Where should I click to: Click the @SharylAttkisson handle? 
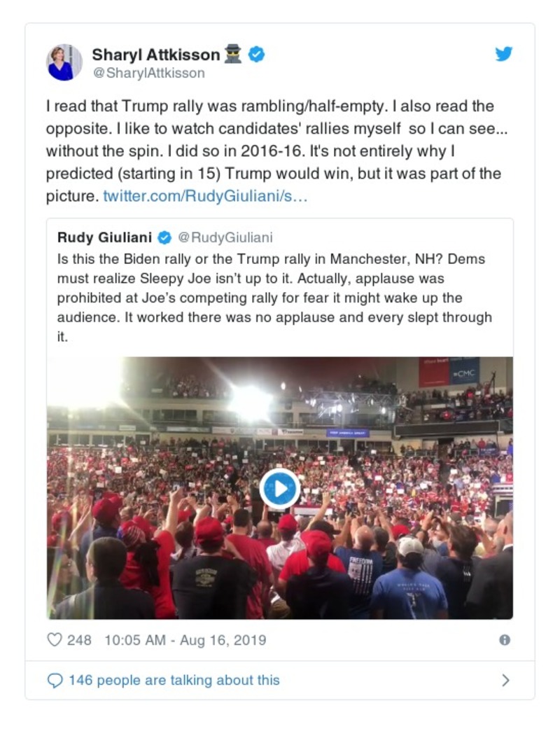[x=146, y=71]
